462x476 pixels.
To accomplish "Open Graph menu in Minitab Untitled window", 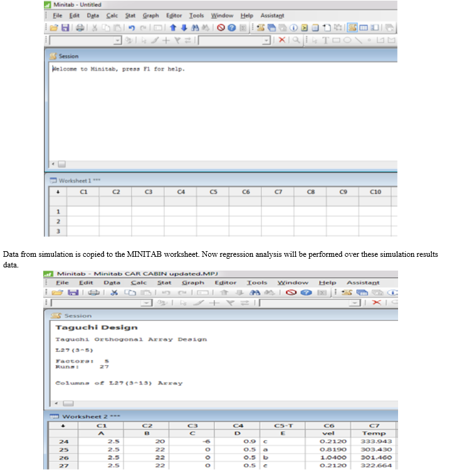I will click(150, 16).
